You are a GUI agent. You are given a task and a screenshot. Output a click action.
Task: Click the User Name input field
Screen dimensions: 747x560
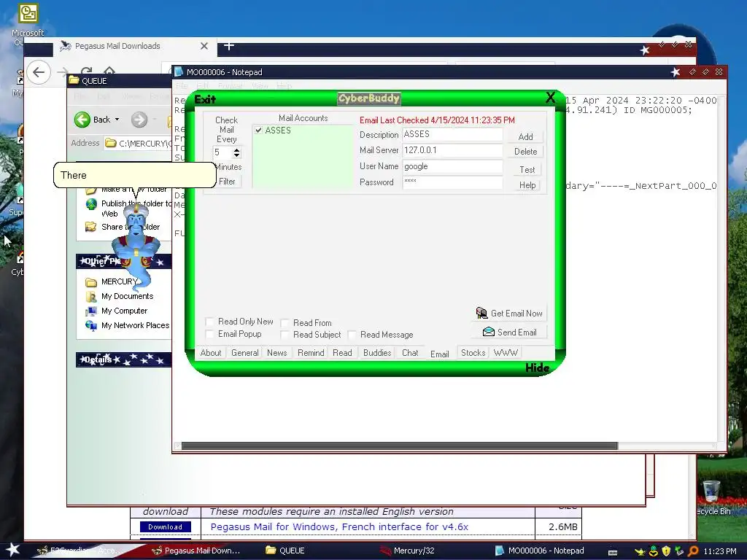(452, 166)
